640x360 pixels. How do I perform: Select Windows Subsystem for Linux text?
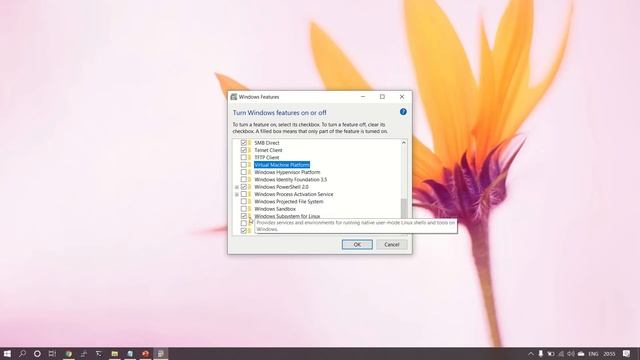click(287, 216)
